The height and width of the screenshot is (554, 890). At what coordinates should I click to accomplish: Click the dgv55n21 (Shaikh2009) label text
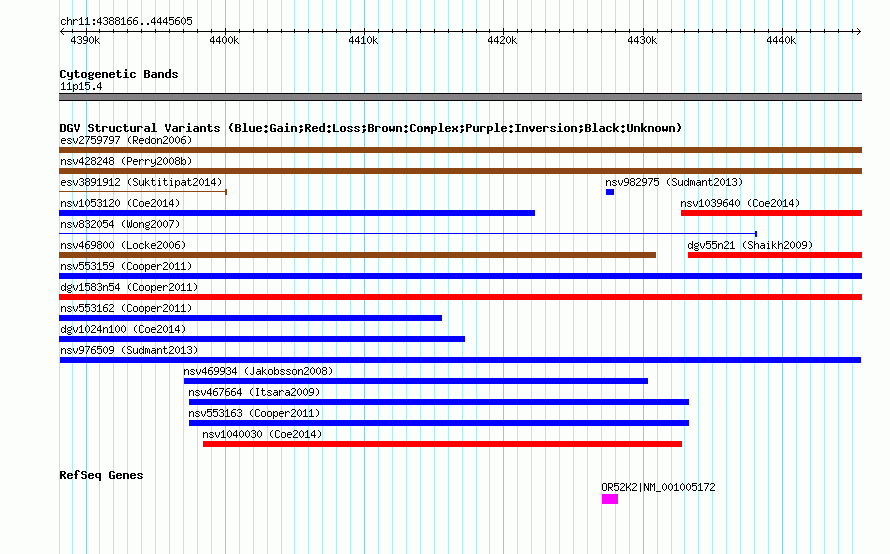tap(750, 245)
